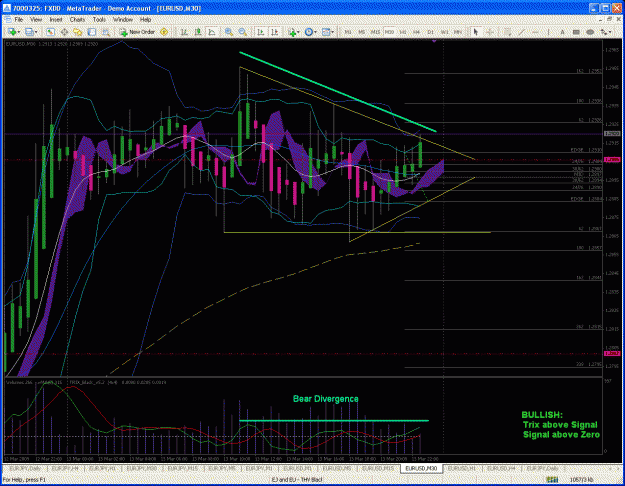Open the Insert menu

coord(56,19)
